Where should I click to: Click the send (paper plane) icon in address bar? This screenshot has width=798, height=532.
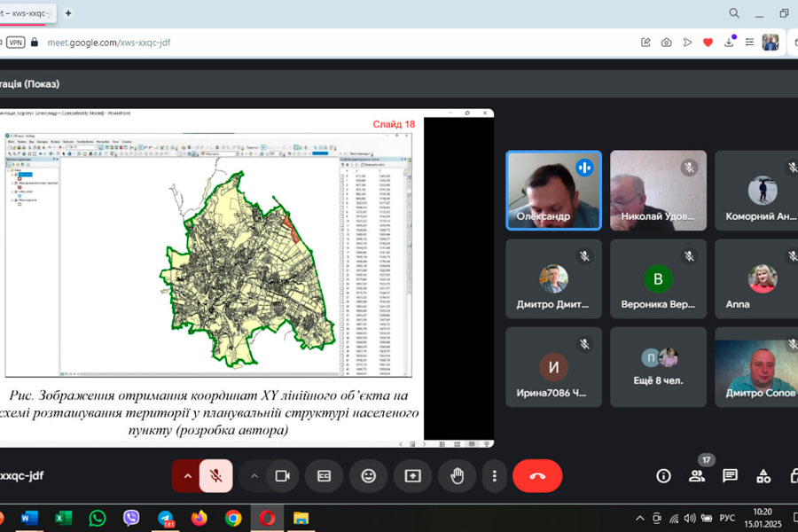(687, 43)
